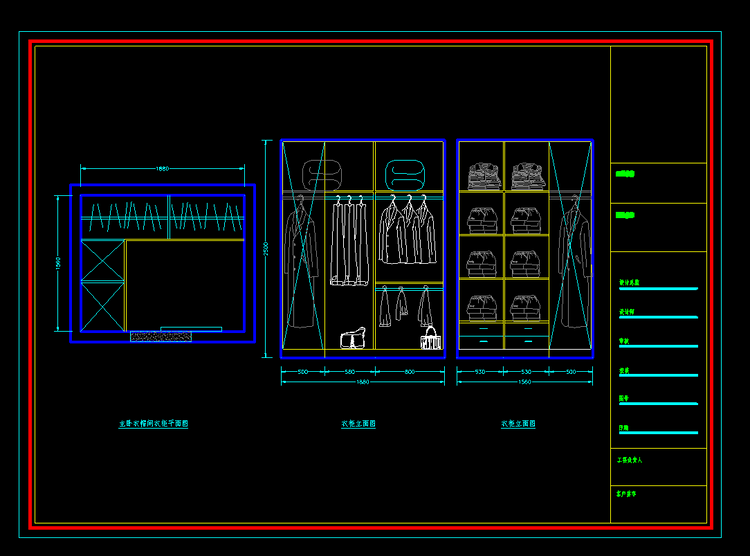Click the right group of hangers in the floor plan
Image resolution: width=750 pixels, height=556 pixels.
tap(207, 216)
